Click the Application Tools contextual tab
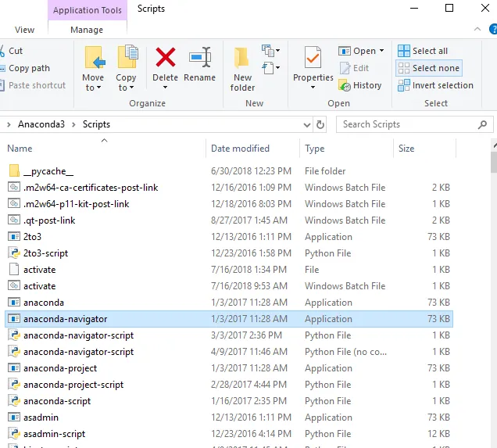This screenshot has height=448, width=497. click(x=88, y=10)
